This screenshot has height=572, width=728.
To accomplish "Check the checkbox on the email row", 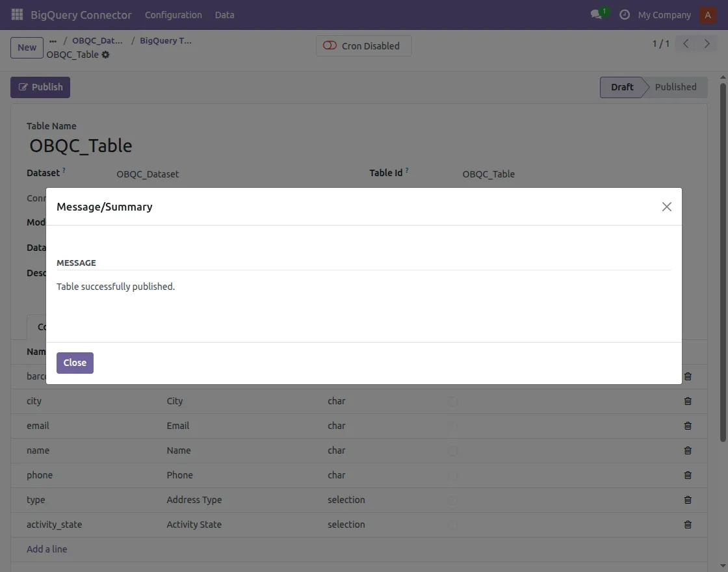I will (452, 426).
